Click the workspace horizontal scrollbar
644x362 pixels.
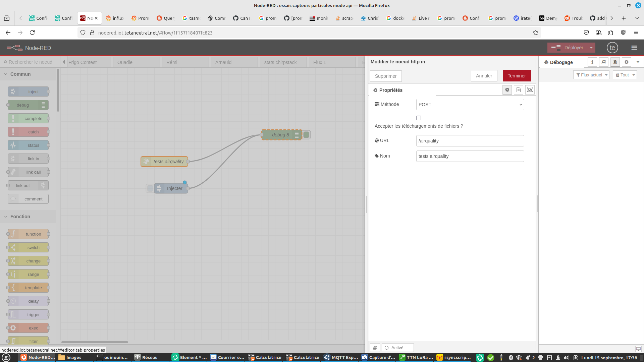[95, 342]
